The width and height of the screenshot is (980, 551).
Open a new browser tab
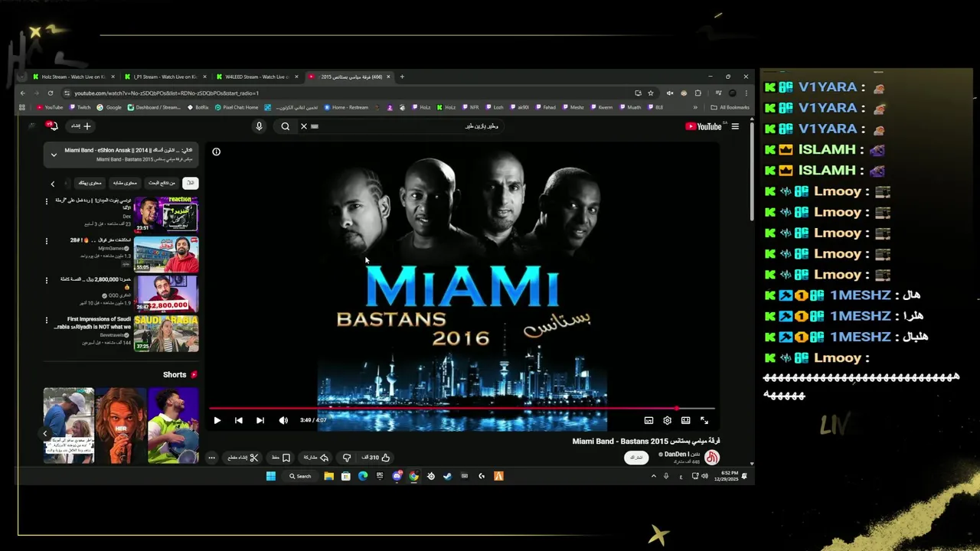[402, 77]
